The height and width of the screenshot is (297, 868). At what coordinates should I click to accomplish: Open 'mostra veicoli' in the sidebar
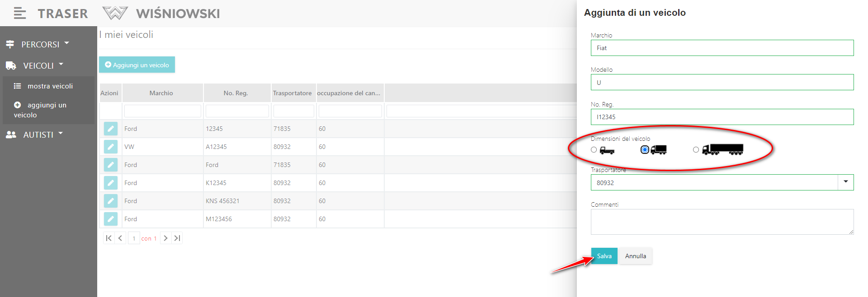pyautogui.click(x=49, y=86)
